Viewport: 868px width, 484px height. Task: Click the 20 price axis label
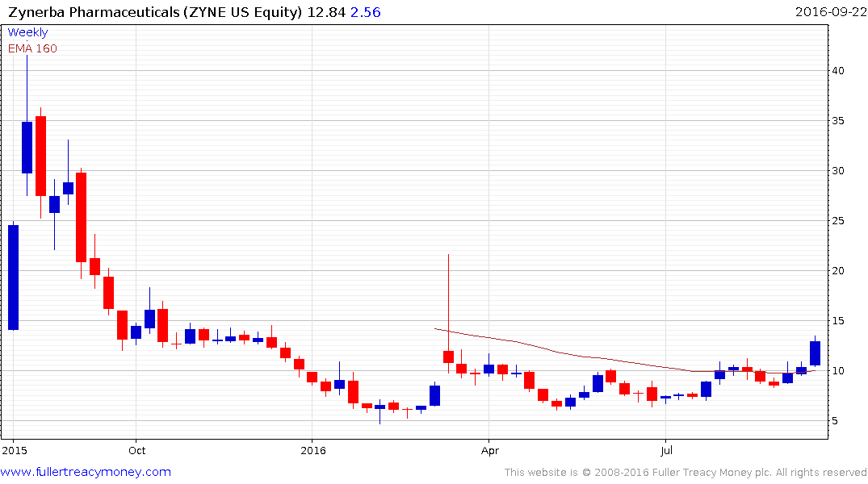pyautogui.click(x=838, y=270)
